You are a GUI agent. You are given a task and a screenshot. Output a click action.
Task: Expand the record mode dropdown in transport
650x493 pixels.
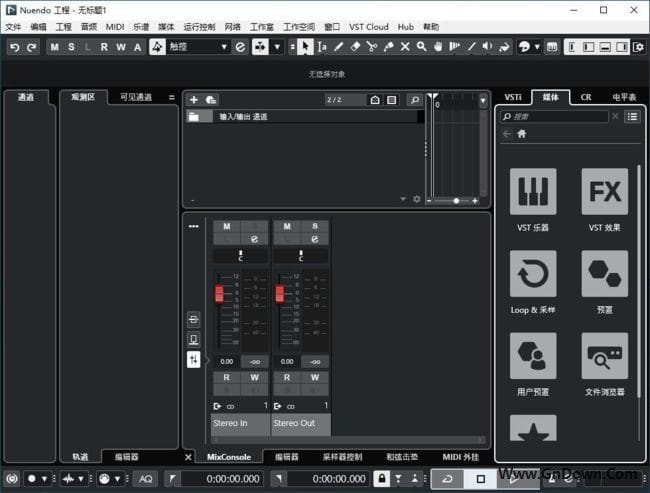(44, 479)
